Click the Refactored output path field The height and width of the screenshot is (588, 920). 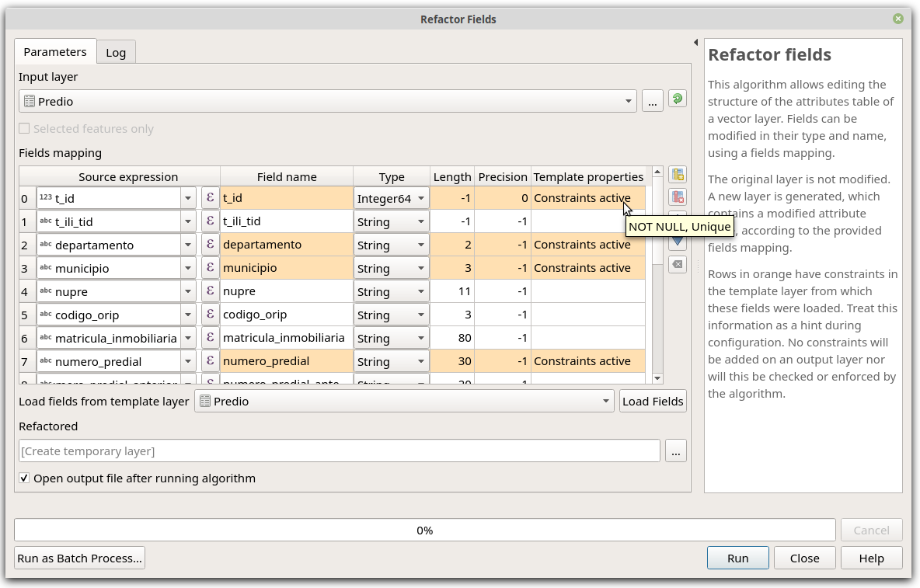(x=339, y=451)
